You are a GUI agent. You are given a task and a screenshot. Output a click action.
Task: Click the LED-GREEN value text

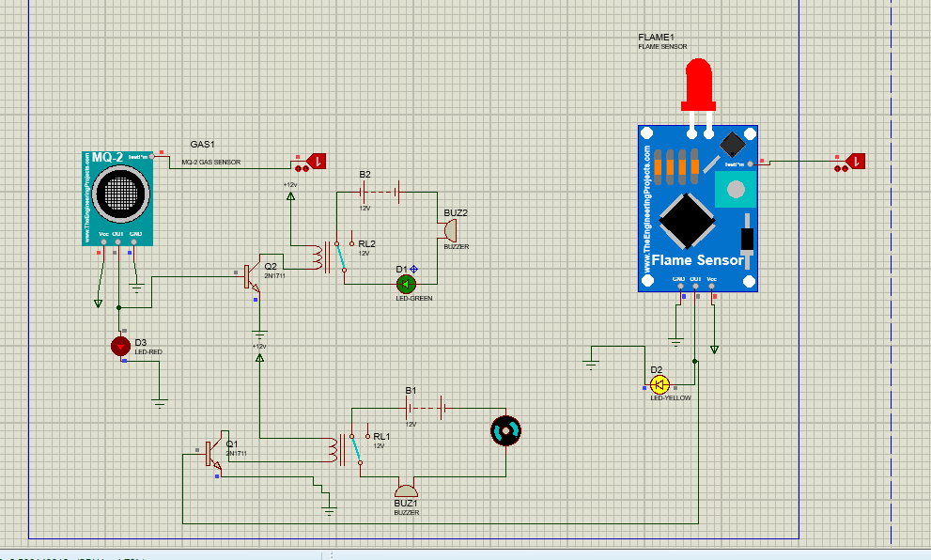click(414, 298)
